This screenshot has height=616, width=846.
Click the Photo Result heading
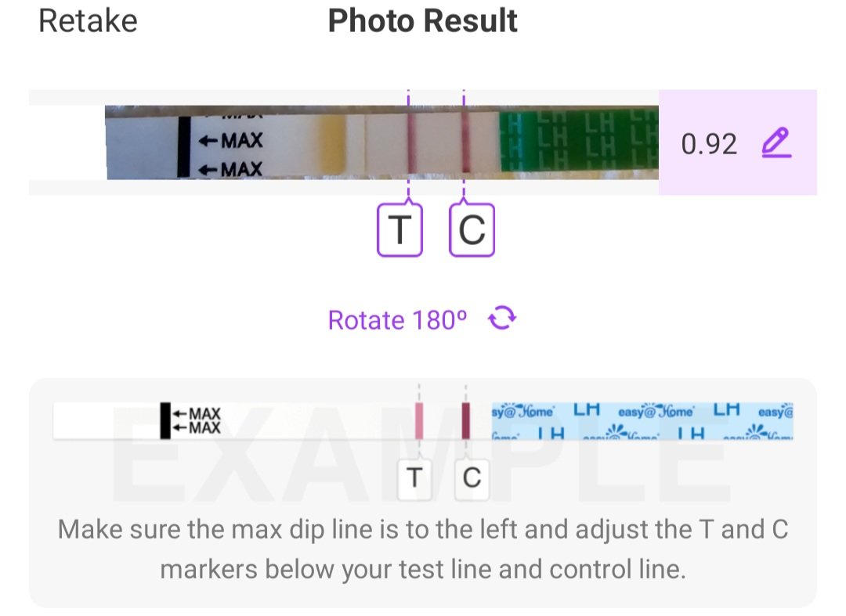[422, 21]
